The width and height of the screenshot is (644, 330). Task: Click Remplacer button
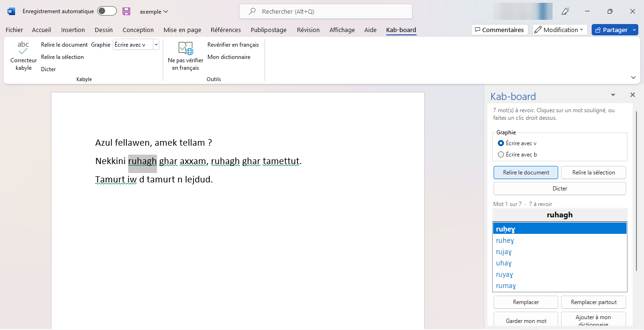point(526,302)
